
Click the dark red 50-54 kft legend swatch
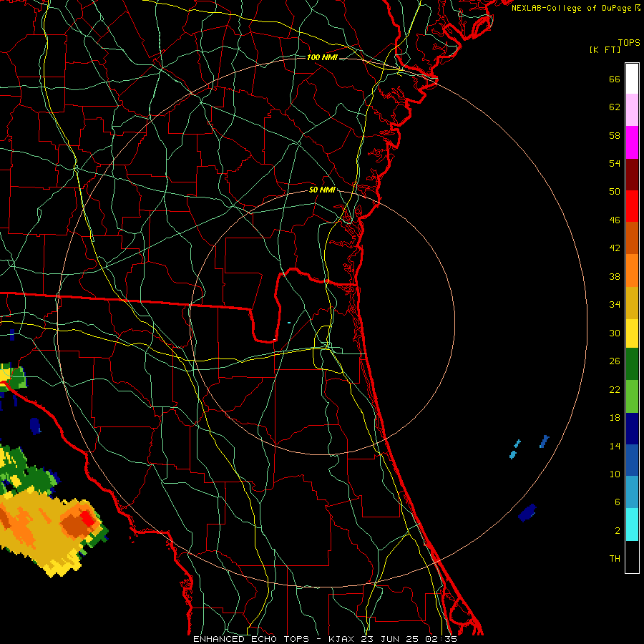(632, 175)
